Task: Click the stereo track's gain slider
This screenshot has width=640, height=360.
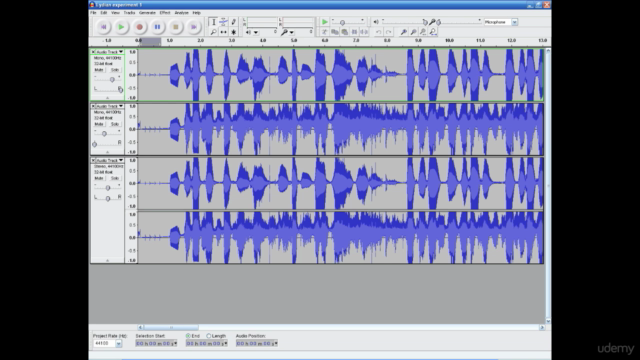Action: (108, 188)
